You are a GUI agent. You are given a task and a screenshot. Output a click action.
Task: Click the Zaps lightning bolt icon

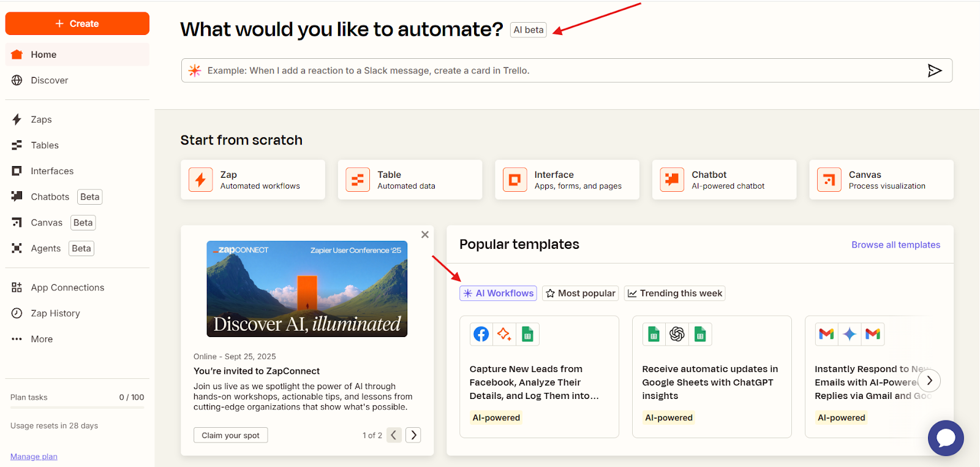pos(17,120)
